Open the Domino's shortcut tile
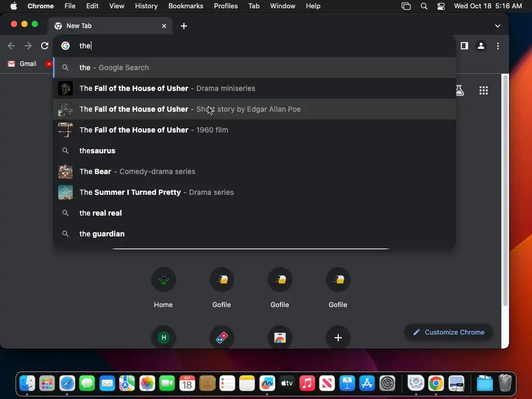Viewport: 532px width, 399px height. click(221, 337)
